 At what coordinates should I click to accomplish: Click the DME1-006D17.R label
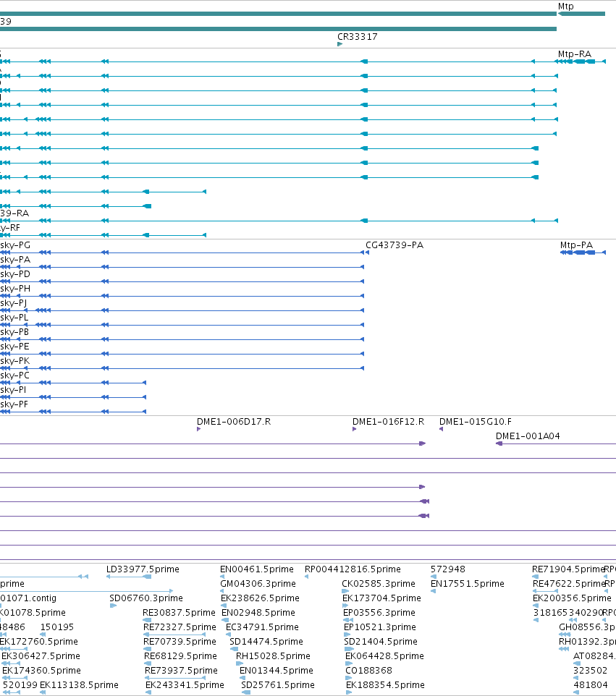pos(234,422)
